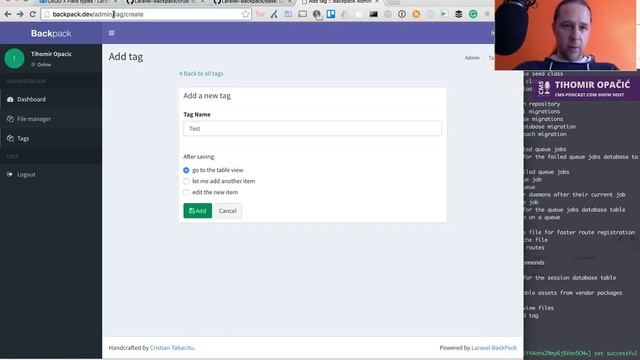
Task: Open the stacked layers Buffer extension icon
Action: [458, 14]
